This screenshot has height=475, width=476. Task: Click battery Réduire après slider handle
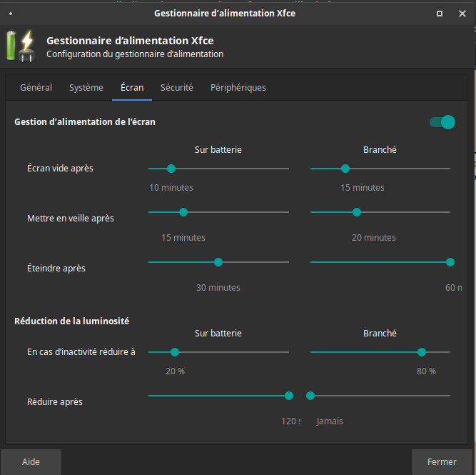click(289, 396)
